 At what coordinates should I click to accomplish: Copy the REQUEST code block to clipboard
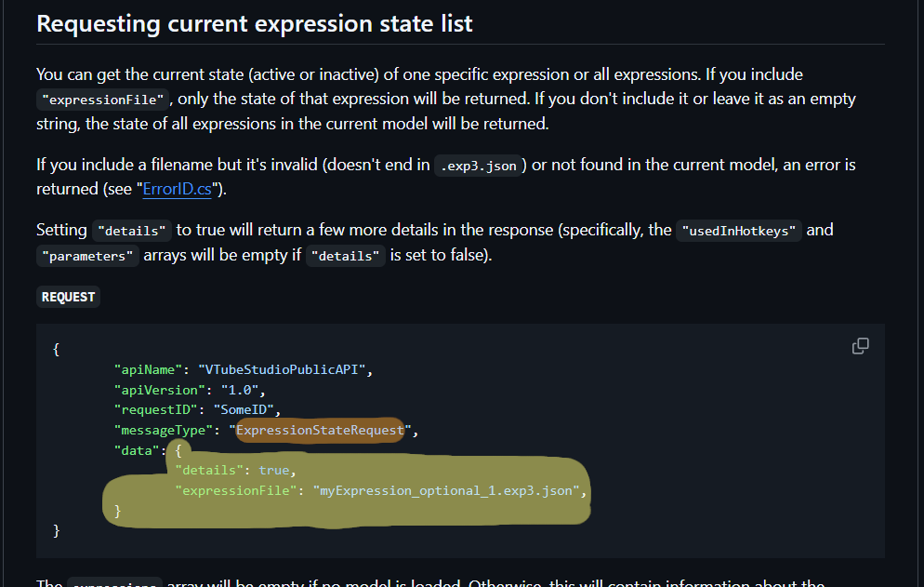[860, 346]
